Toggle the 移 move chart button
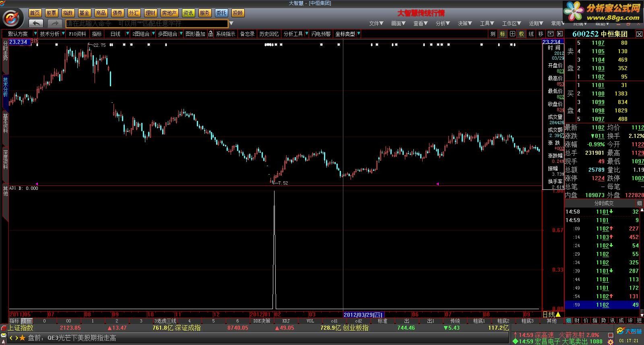This screenshot has height=345, width=644. point(541,34)
